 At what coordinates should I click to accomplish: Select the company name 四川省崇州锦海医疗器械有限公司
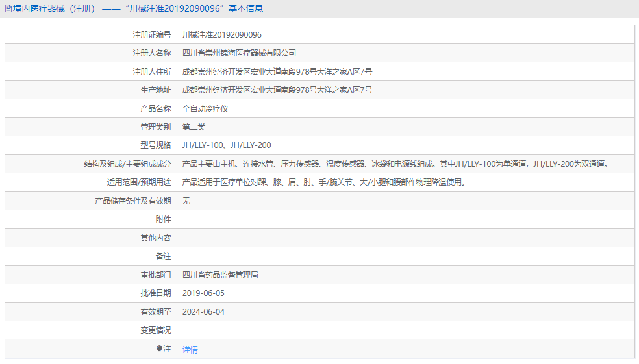pos(239,53)
